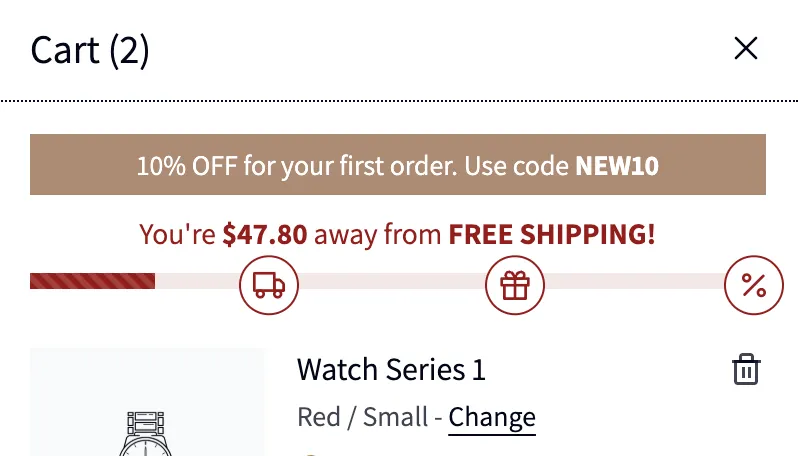Click the word "You're" in shipping message
The width and height of the screenshot is (798, 456).
pos(177,235)
